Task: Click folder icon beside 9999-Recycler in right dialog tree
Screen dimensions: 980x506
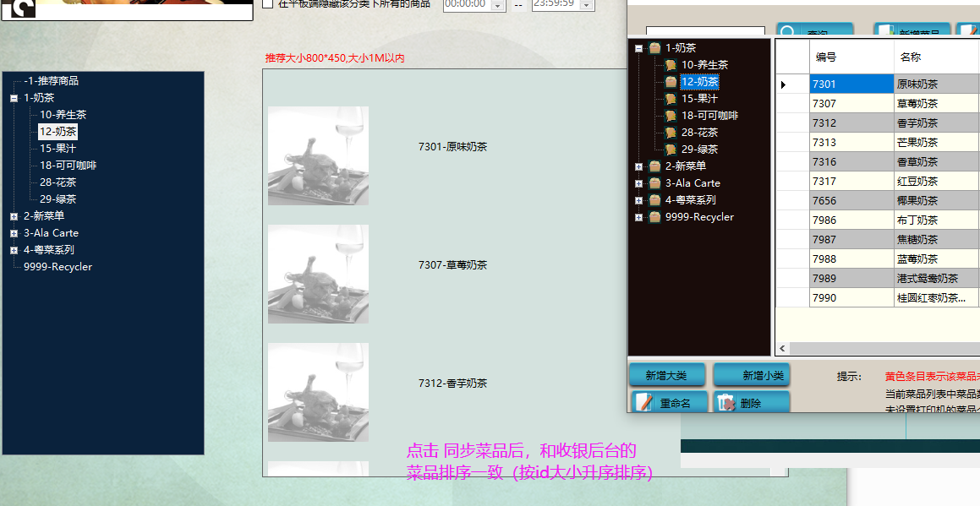Action: [x=655, y=217]
